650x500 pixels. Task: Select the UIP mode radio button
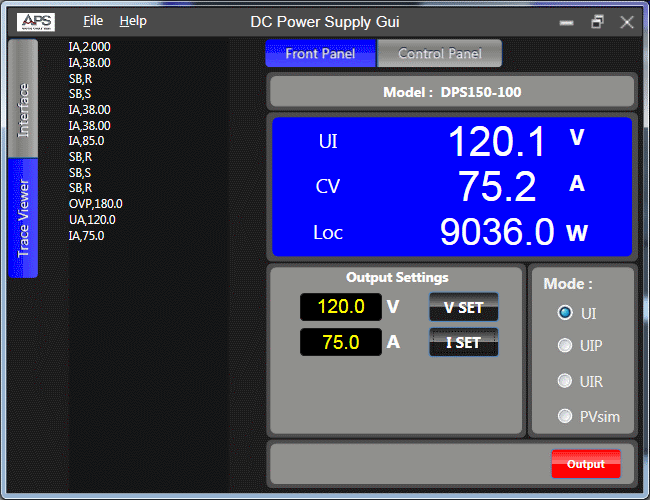565,346
